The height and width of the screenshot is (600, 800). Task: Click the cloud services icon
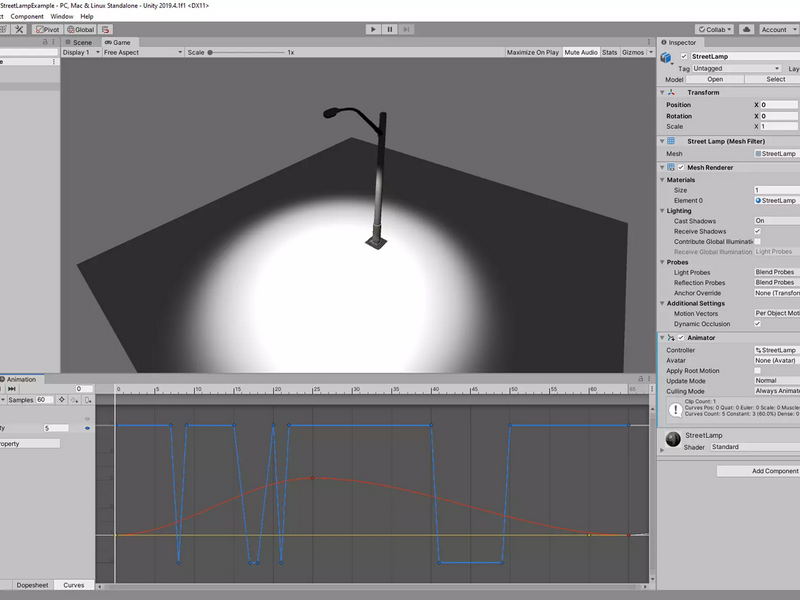point(746,30)
